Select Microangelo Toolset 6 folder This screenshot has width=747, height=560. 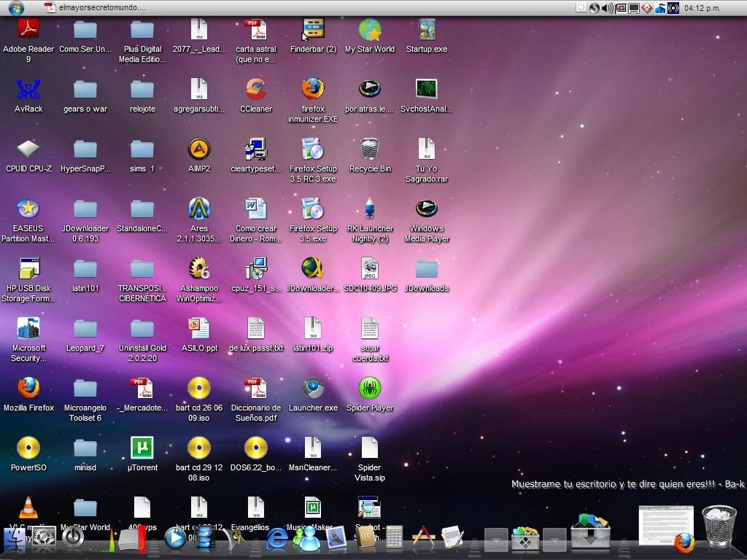coord(85,388)
